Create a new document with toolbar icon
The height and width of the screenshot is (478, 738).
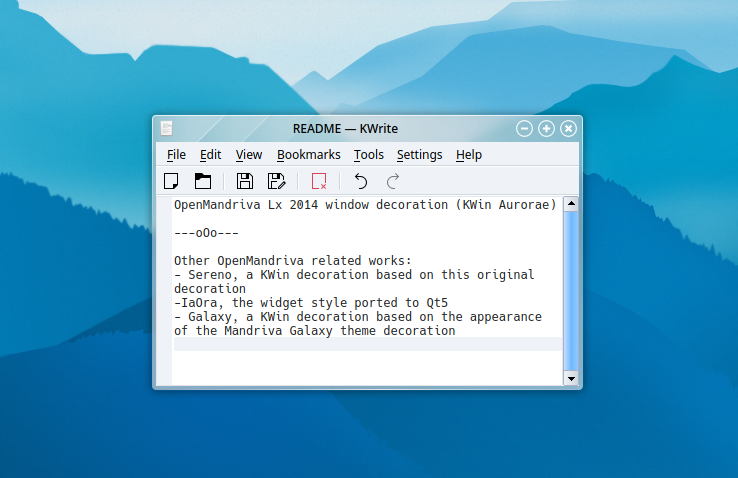click(171, 181)
